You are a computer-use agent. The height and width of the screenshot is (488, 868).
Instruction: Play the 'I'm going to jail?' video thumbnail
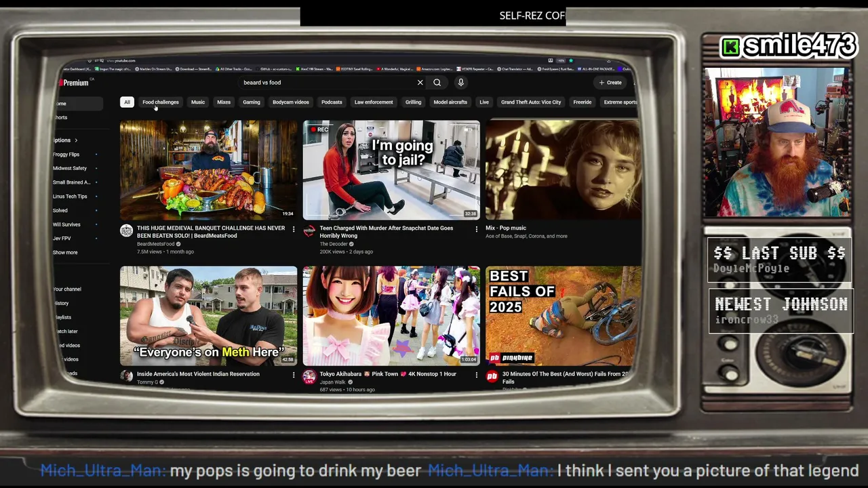click(x=391, y=170)
